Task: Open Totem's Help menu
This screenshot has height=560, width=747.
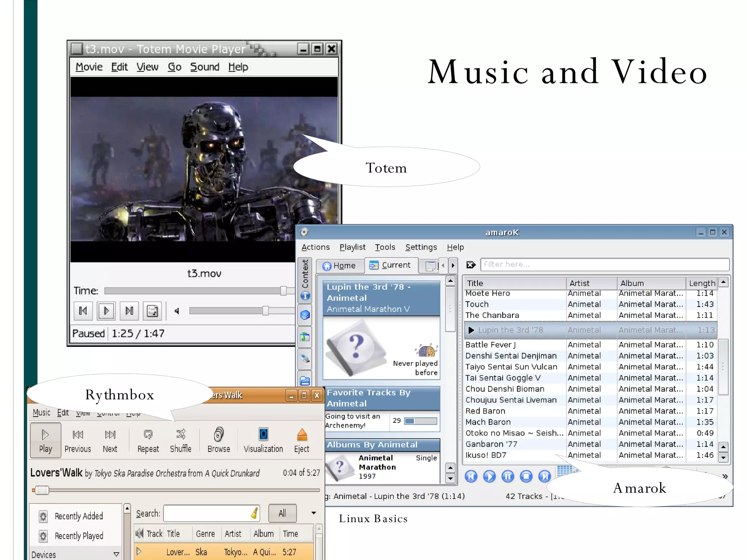Action: pyautogui.click(x=238, y=67)
